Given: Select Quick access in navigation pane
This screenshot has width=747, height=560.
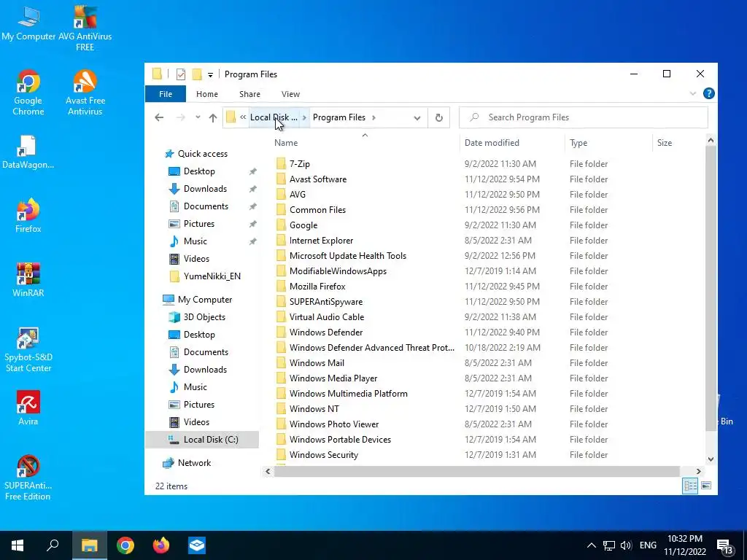Looking at the screenshot, I should [x=203, y=154].
